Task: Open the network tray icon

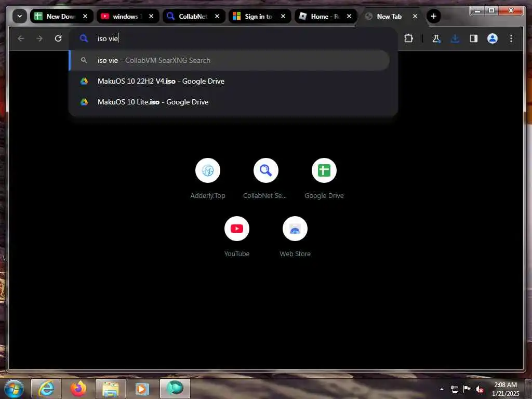Action: [454, 389]
